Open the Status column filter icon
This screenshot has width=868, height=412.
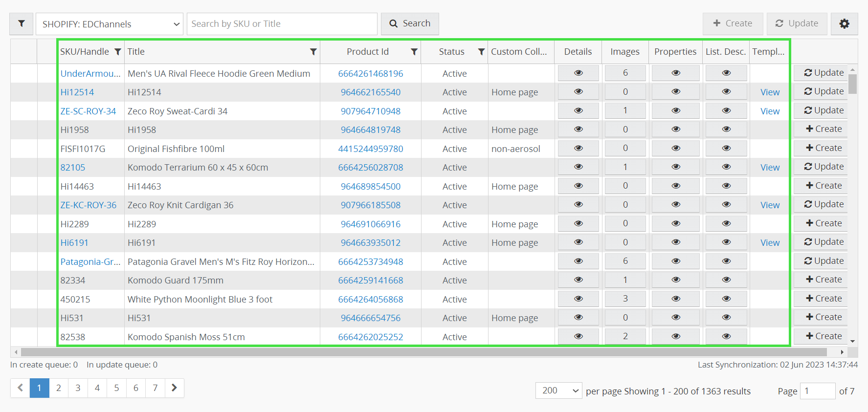pyautogui.click(x=481, y=52)
